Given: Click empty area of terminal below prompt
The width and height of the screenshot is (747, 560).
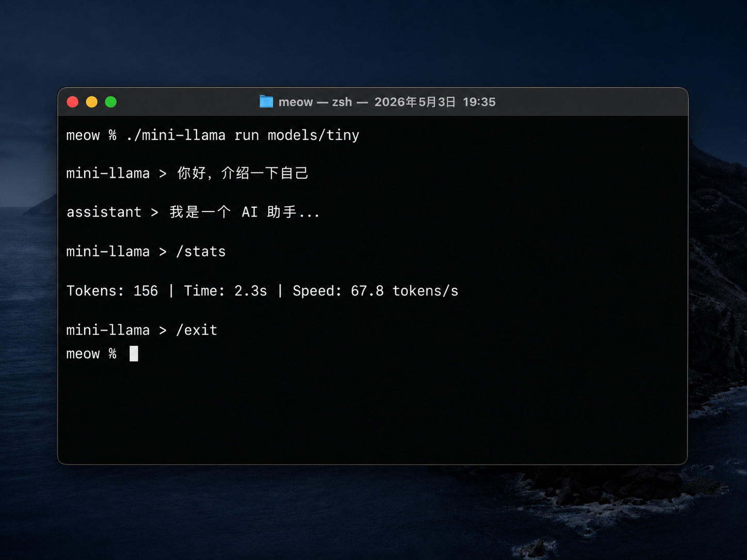Looking at the screenshot, I should pos(372,413).
